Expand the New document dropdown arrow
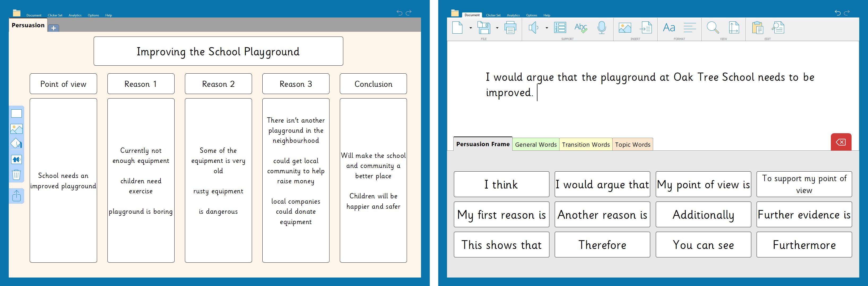This screenshot has width=868, height=286. (x=471, y=28)
